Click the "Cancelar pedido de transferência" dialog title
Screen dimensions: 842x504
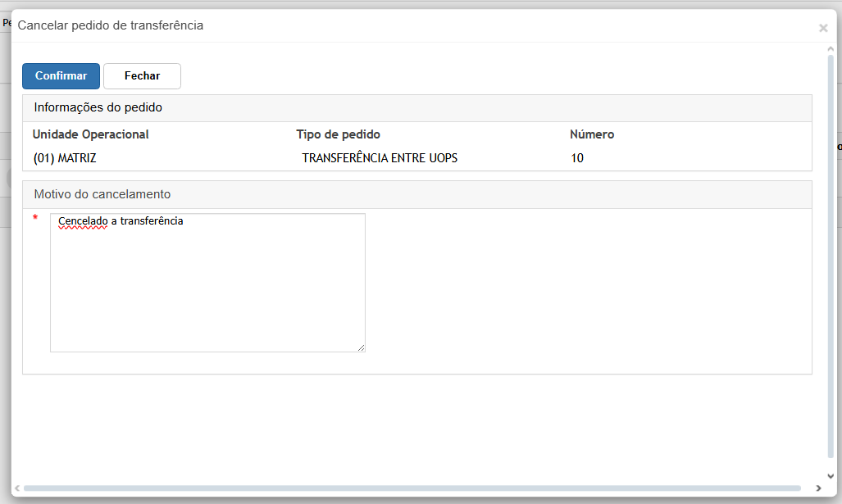tap(111, 25)
